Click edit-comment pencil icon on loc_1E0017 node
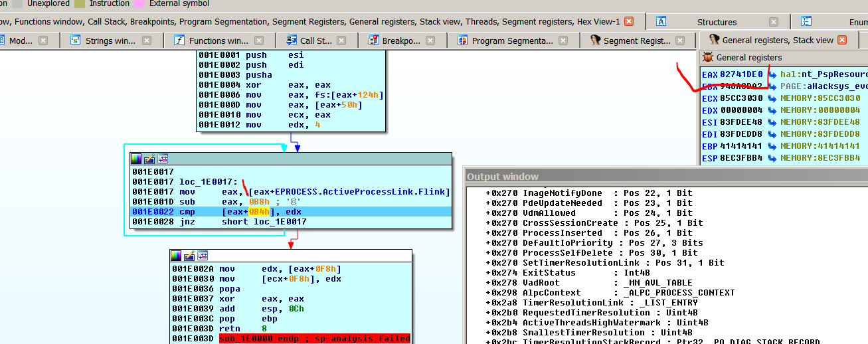 149,159
